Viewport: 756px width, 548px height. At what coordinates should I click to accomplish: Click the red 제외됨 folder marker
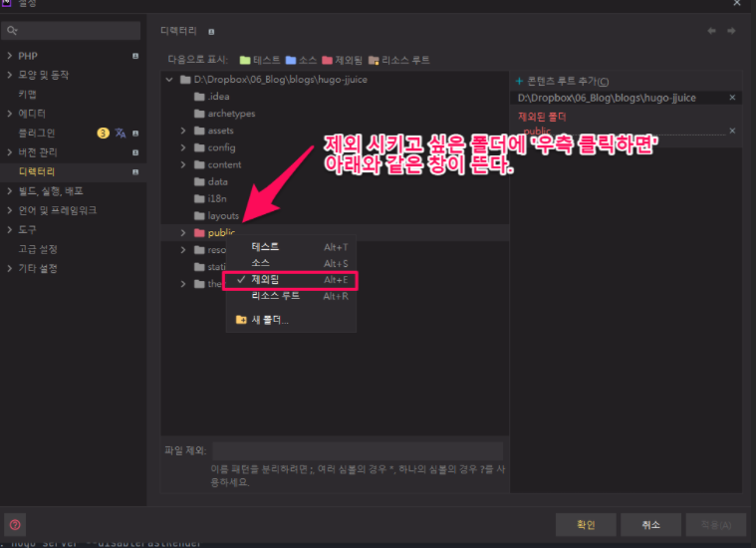pyautogui.click(x=328, y=61)
